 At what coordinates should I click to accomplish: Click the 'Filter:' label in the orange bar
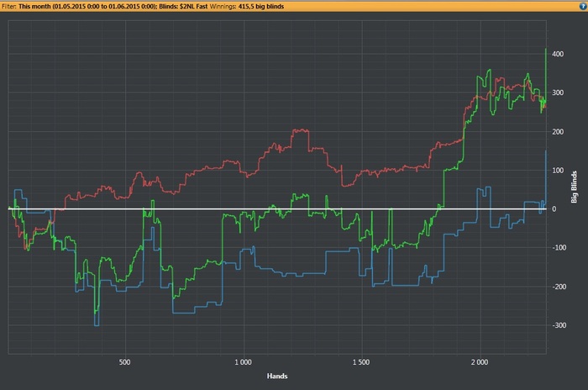click(9, 7)
